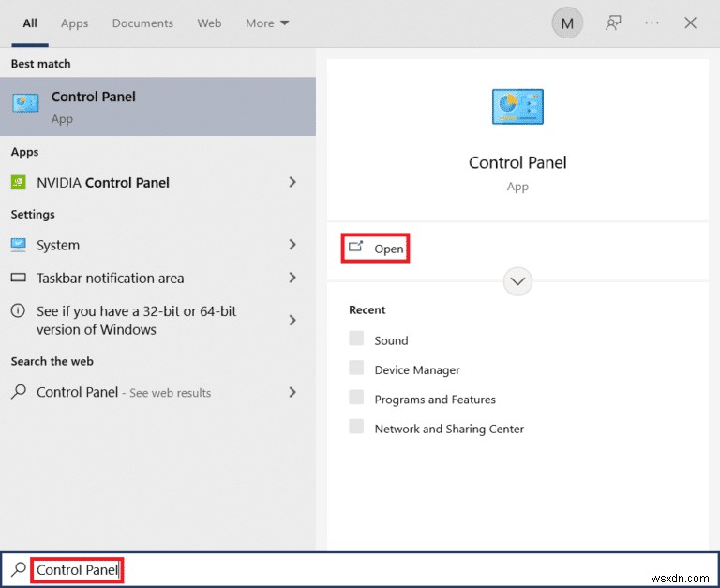720x588 pixels.
Task: Open the More filter dropdown
Action: click(x=267, y=23)
